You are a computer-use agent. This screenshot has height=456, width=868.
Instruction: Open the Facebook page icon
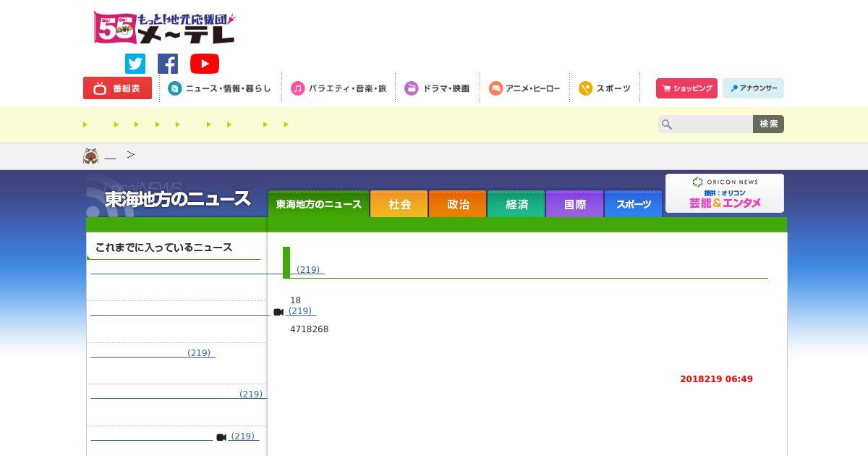[168, 64]
